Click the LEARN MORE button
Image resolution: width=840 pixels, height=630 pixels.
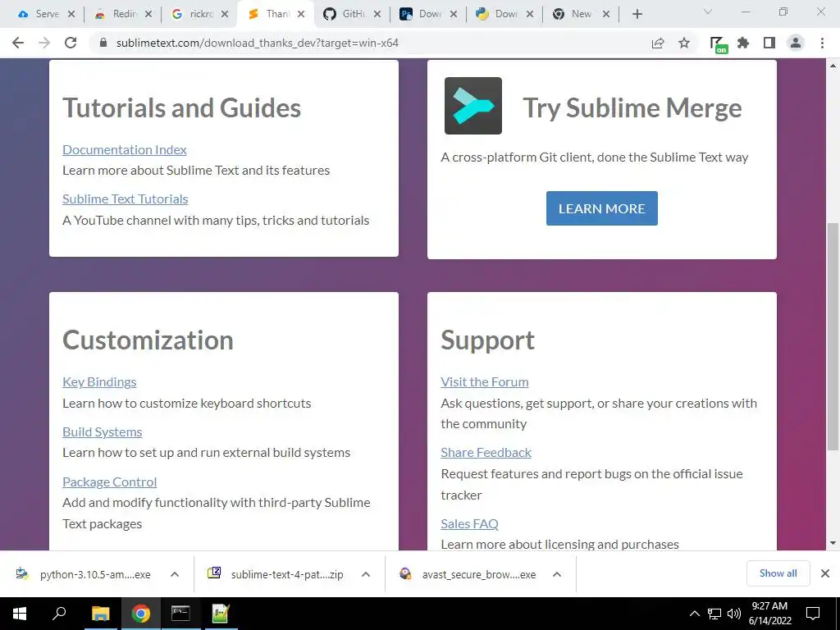[x=601, y=208]
